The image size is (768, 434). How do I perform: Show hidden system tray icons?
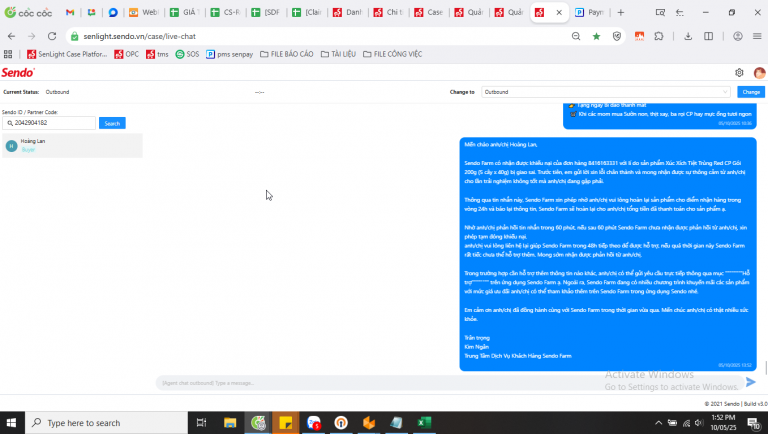658,423
